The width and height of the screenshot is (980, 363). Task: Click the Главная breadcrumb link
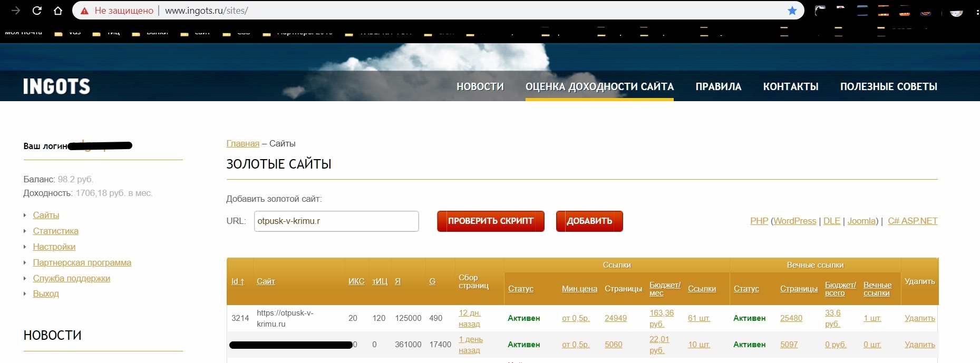[242, 143]
